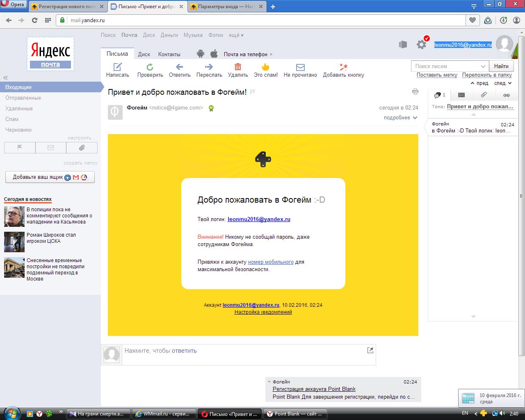This screenshot has width=525, height=420.
Task: Compose a new email with Написать
Action: 118,70
